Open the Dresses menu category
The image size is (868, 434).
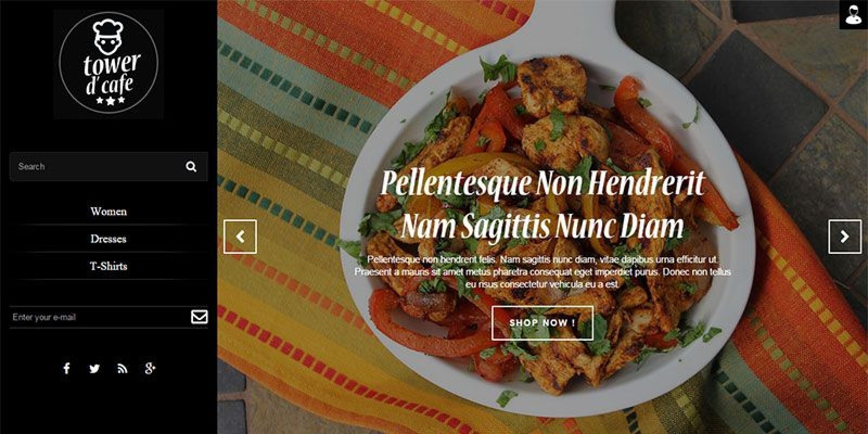click(x=108, y=239)
